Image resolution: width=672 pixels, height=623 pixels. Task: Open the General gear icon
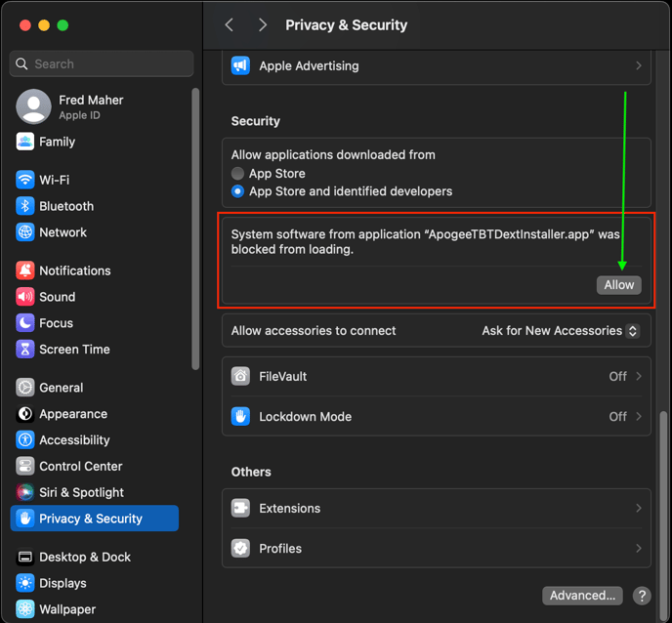(x=24, y=388)
